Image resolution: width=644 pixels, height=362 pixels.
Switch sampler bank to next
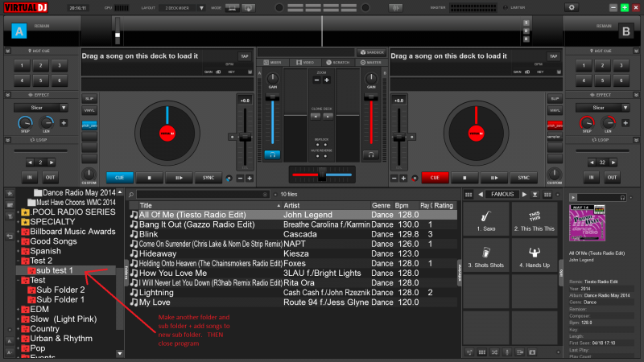pyautogui.click(x=524, y=195)
